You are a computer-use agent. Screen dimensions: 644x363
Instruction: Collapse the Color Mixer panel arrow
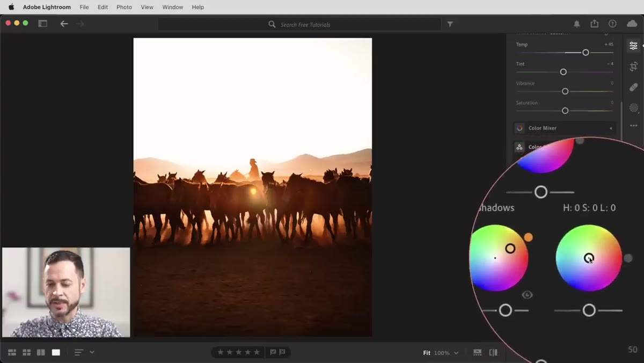pyautogui.click(x=611, y=128)
